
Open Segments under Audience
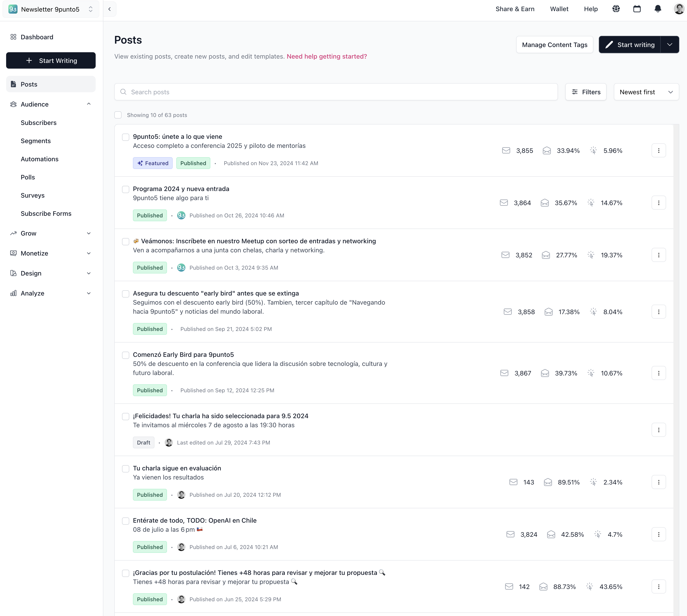[35, 141]
